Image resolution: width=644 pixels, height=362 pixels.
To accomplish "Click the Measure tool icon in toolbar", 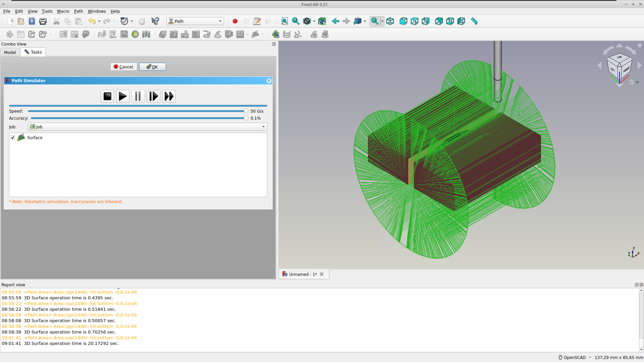I will click(474, 21).
